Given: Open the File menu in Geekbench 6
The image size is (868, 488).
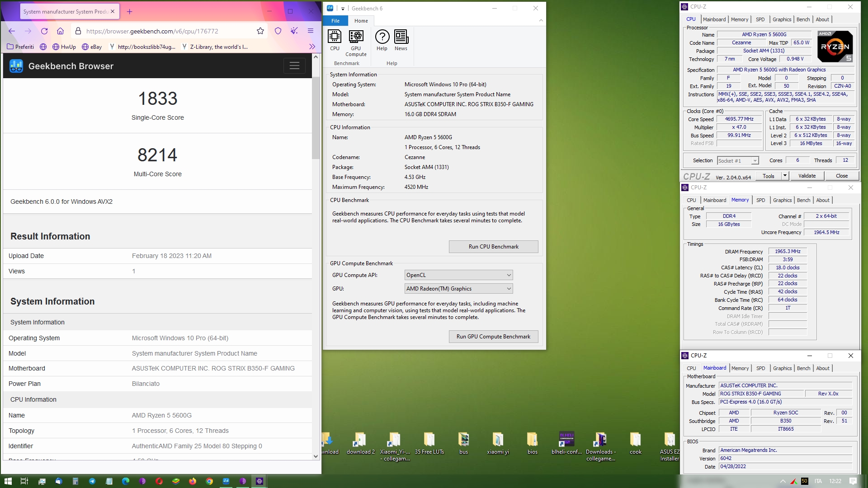Looking at the screenshot, I should (x=335, y=21).
